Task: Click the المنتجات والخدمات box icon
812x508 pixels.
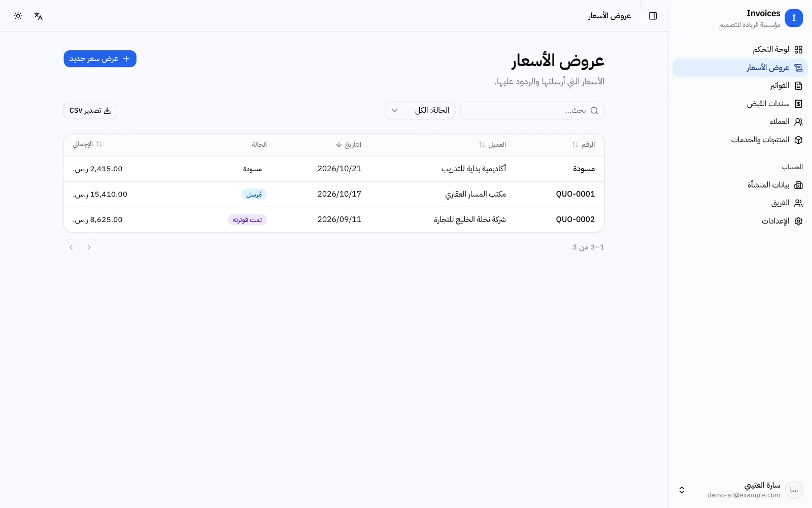Action: tap(798, 140)
